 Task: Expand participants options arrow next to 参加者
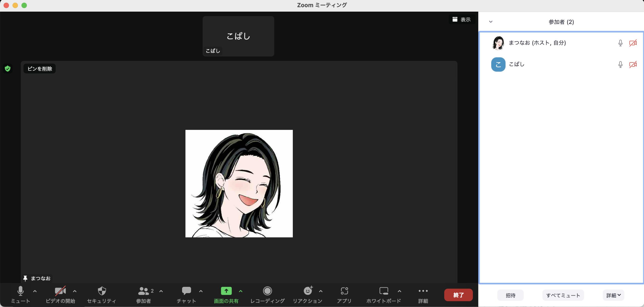[161, 291]
